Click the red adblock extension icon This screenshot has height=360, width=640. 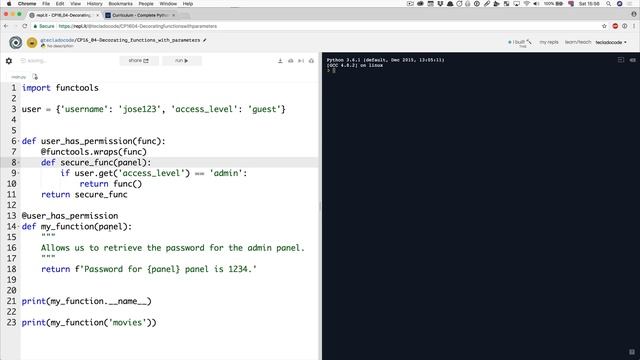coord(615,26)
